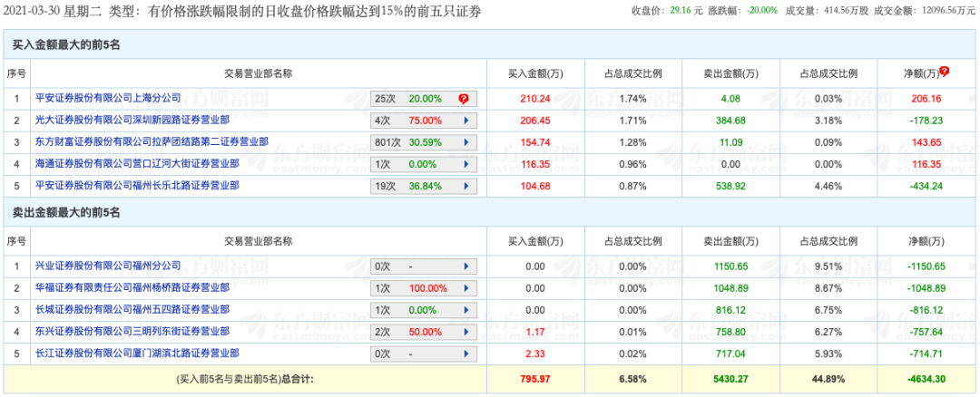
Task: Click the red help icon in 平安证券上海分公司 row
Action: tap(463, 99)
